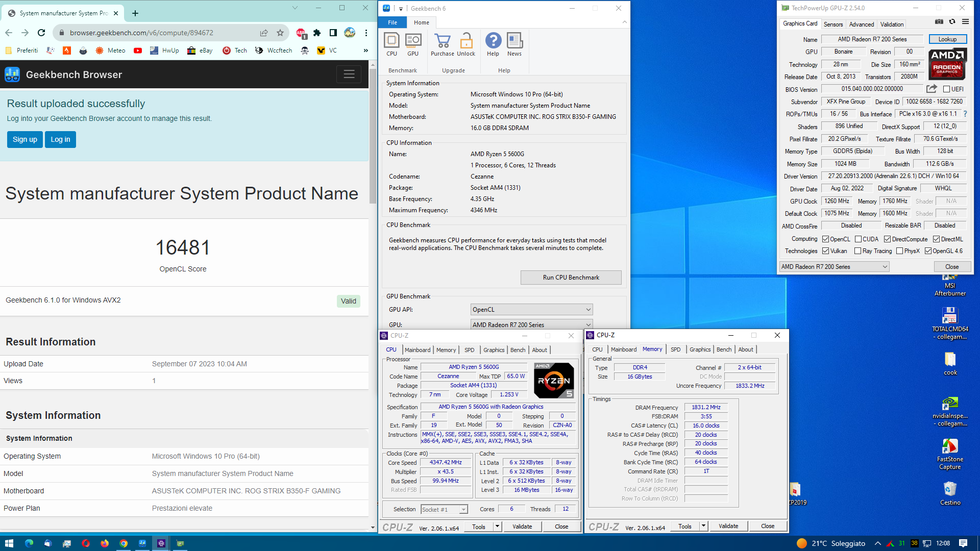
Task: Open Geekbench File menu tab
Action: [393, 22]
